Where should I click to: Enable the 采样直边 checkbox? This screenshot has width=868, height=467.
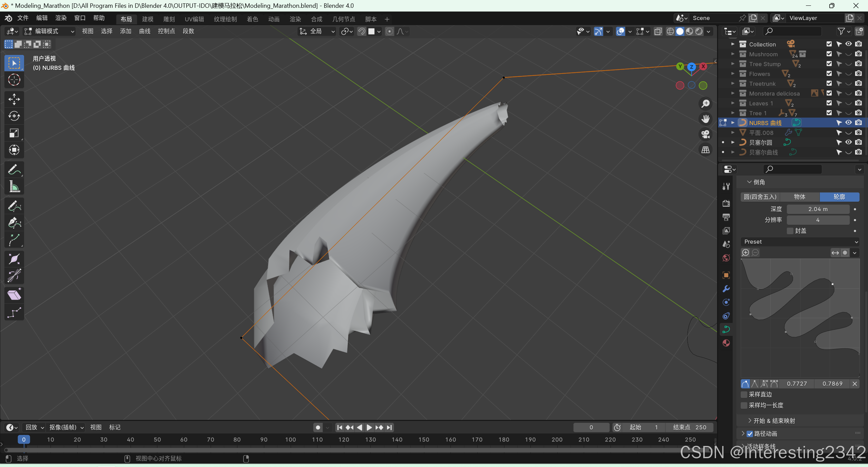744,394
